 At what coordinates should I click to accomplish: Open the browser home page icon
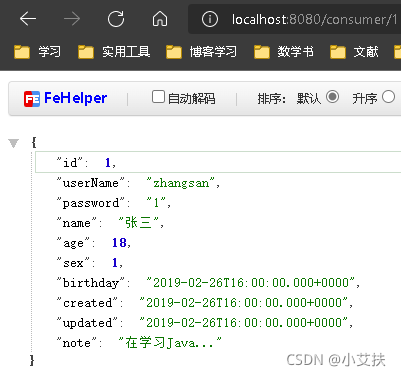[160, 19]
